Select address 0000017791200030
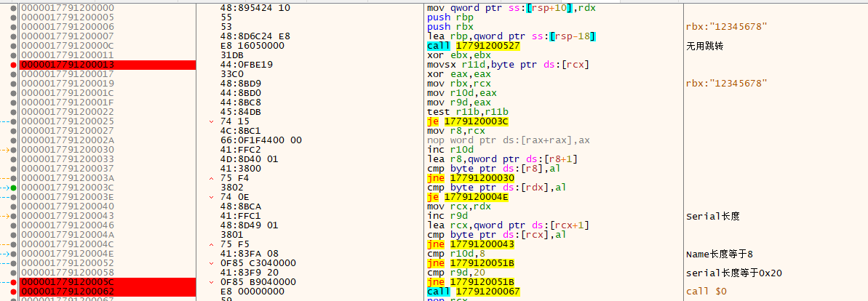Image resolution: width=868 pixels, height=301 pixels. 68,149
